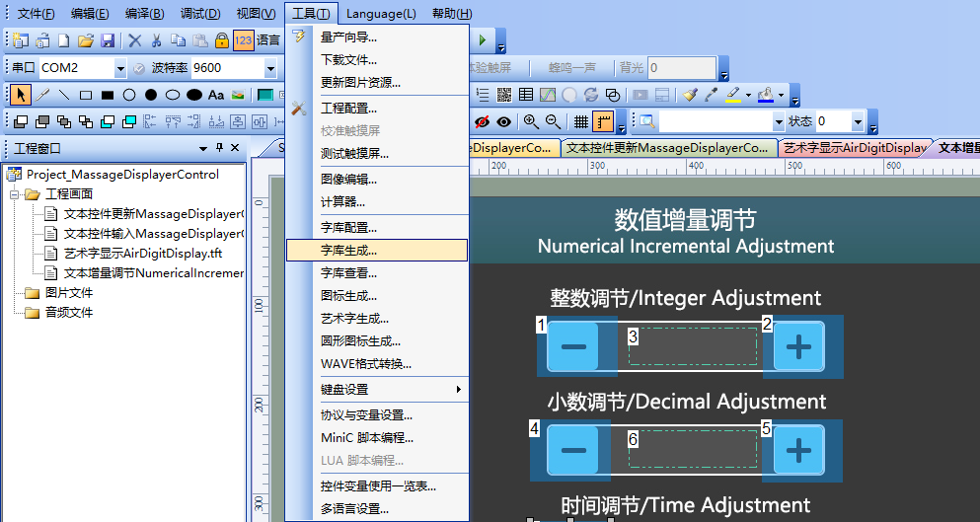980x522 pixels.
Task: Click the decimal adjustment plus button
Action: [798, 450]
